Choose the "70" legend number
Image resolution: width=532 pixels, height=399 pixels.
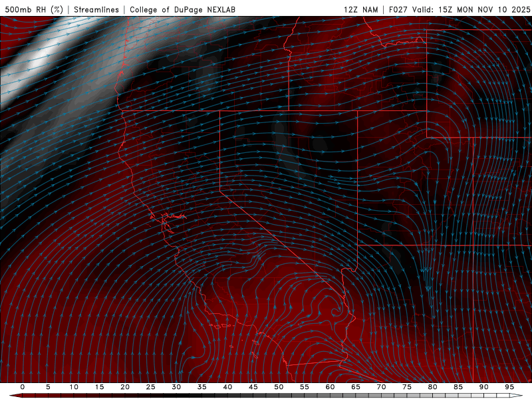coord(381,387)
